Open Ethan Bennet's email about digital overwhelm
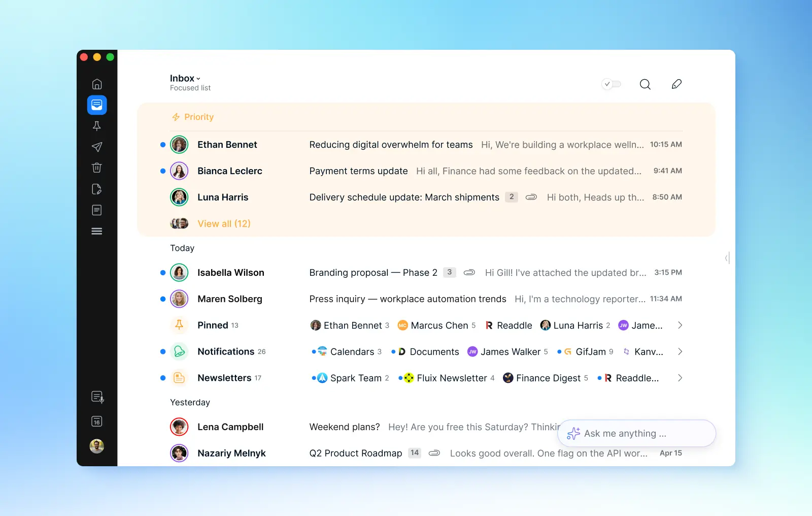The width and height of the screenshot is (812, 516). click(391, 145)
